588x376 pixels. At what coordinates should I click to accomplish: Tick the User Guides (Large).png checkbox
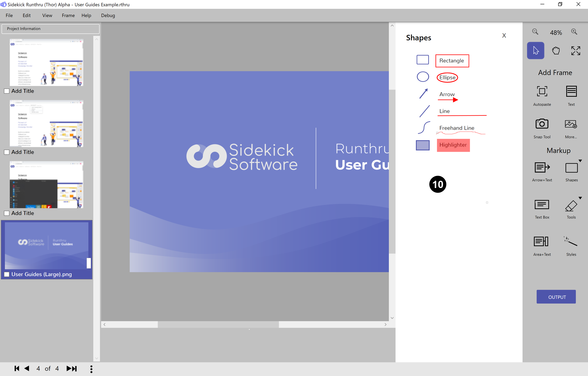(7, 274)
